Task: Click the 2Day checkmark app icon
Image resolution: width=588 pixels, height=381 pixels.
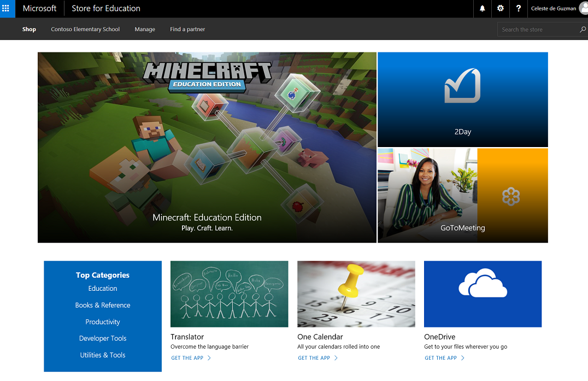Action: click(x=462, y=86)
